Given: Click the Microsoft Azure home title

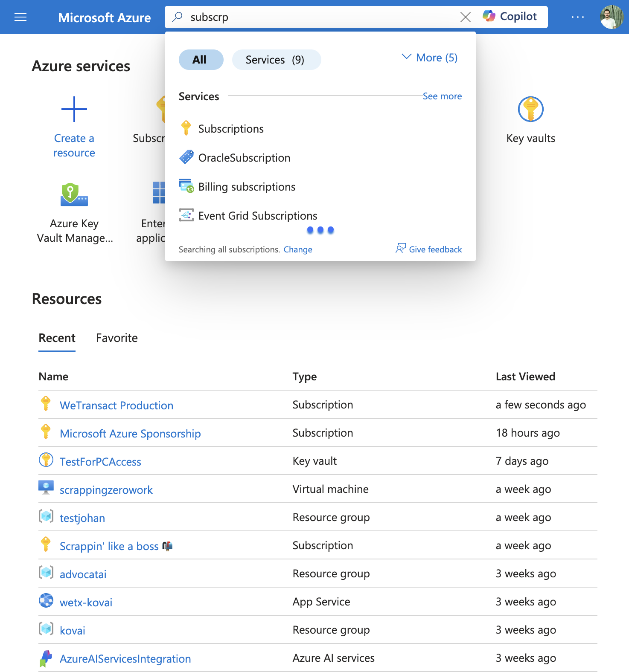Looking at the screenshot, I should tap(105, 17).
